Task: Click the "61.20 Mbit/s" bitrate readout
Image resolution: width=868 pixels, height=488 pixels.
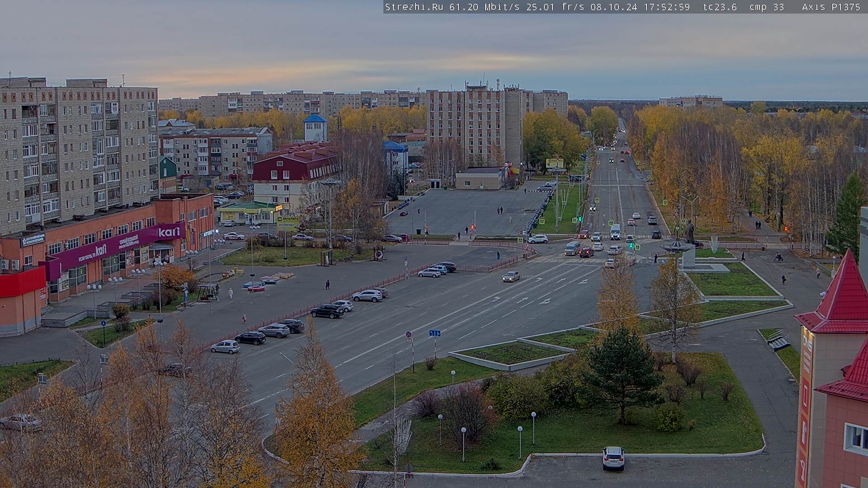Action: (x=485, y=7)
